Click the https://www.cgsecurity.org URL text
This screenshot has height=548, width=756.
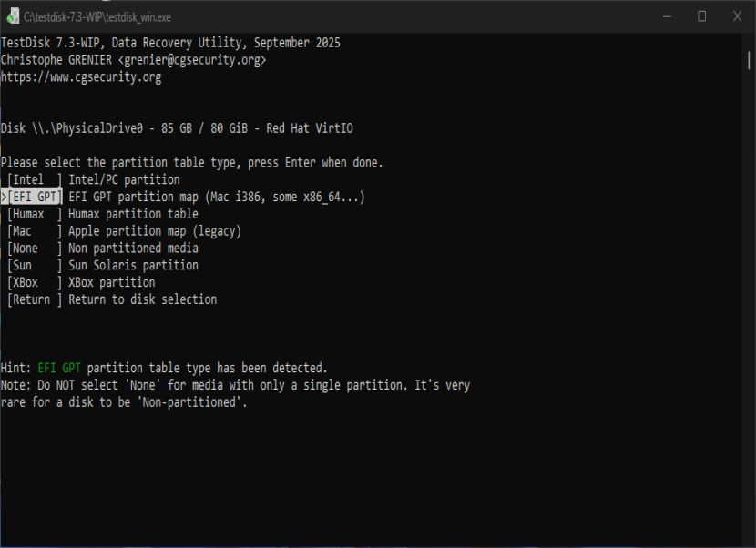coord(81,77)
